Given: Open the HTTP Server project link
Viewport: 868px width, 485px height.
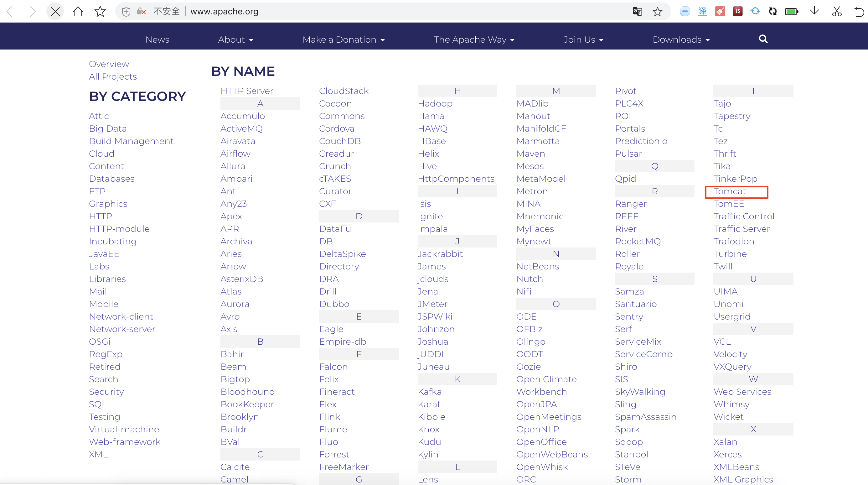Looking at the screenshot, I should tap(247, 91).
